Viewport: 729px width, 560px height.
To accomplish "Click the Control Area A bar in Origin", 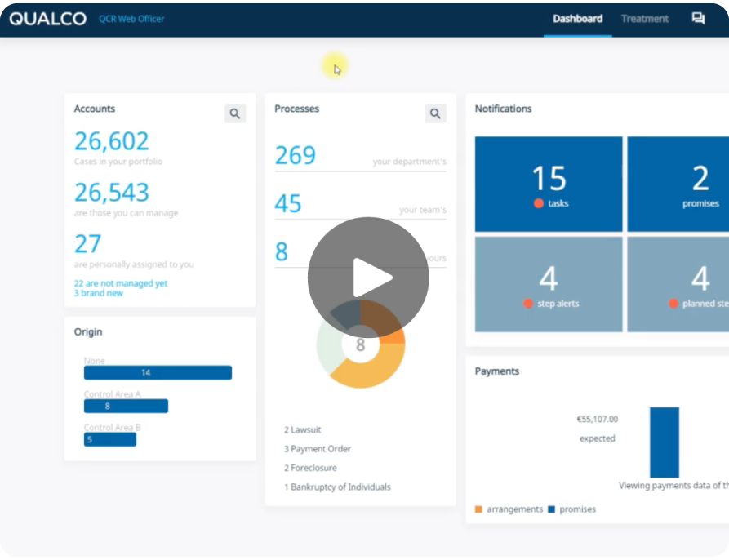I will click(x=127, y=405).
